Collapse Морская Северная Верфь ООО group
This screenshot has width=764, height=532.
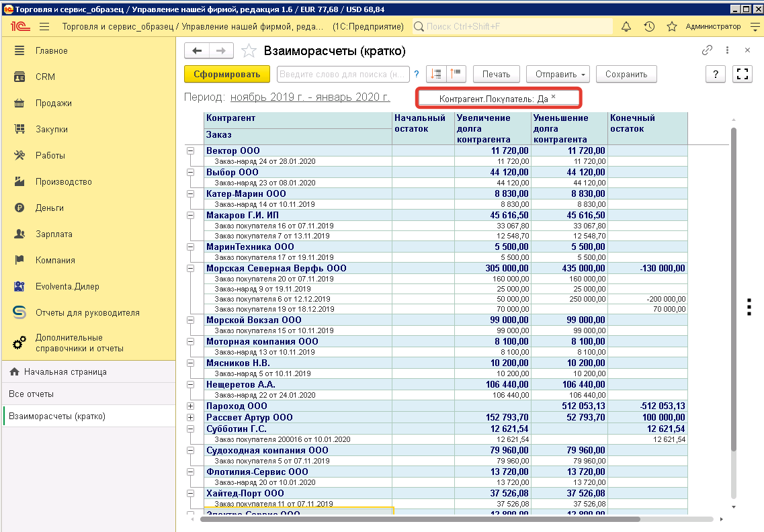click(x=191, y=269)
